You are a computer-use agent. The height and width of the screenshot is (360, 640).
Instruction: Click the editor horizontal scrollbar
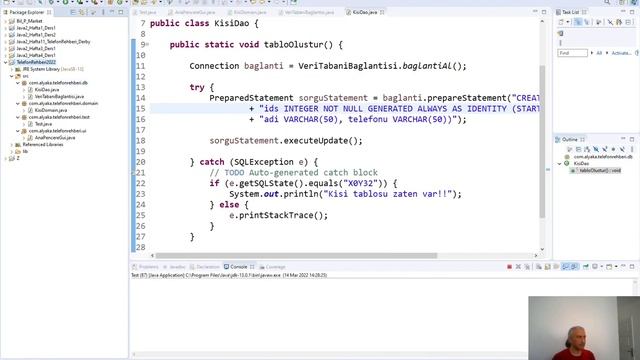(x=296, y=256)
